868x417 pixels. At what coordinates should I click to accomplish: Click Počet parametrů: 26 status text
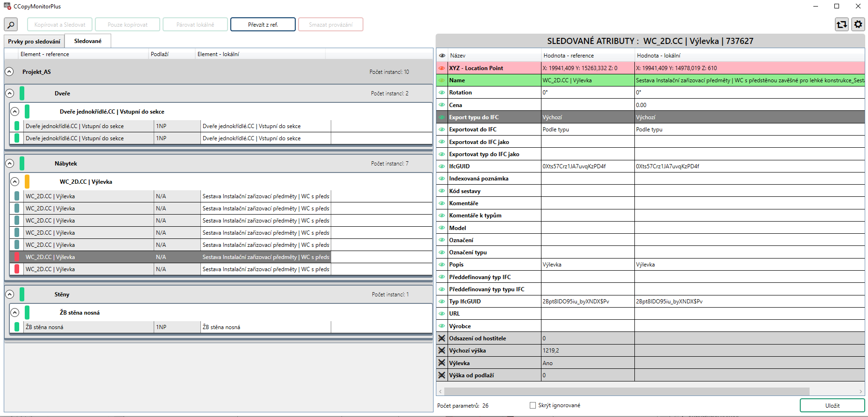point(462,406)
